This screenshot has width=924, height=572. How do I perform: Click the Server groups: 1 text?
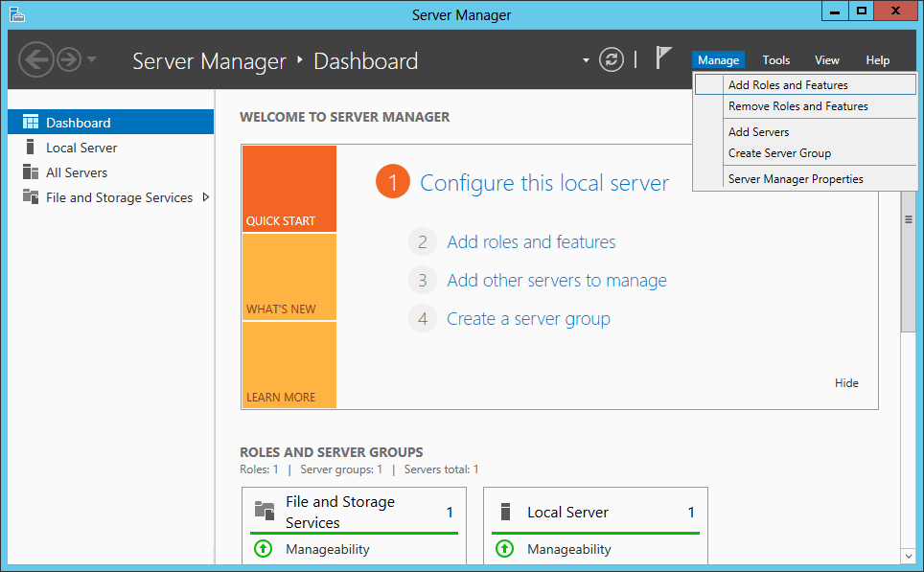(x=341, y=469)
